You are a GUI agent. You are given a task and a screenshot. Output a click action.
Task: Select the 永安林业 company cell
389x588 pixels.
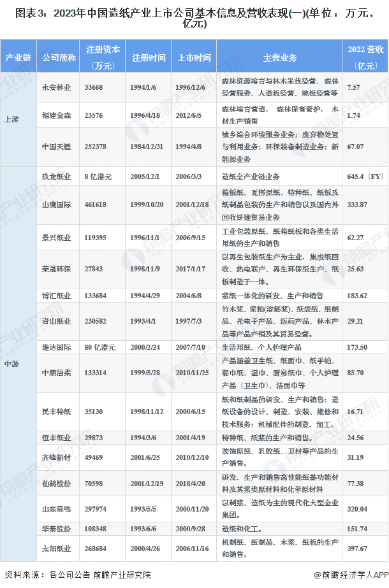click(58, 87)
